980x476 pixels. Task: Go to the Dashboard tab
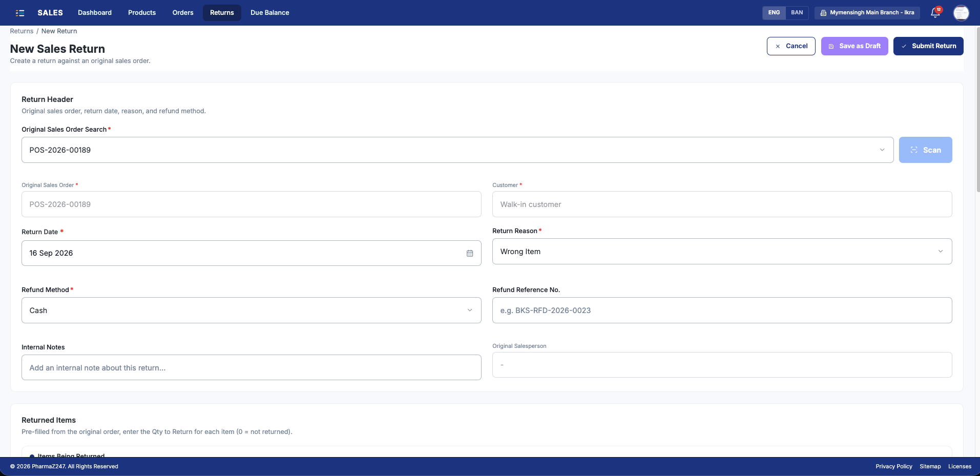(x=95, y=13)
